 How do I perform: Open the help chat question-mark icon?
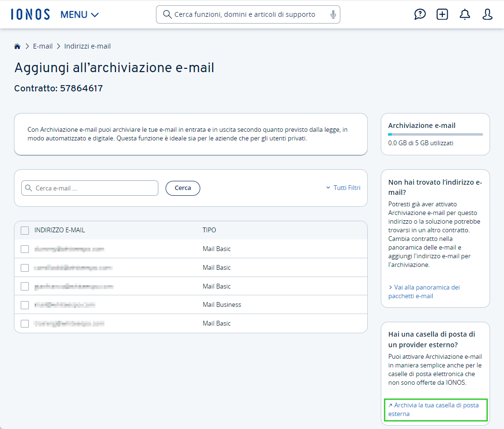(420, 14)
